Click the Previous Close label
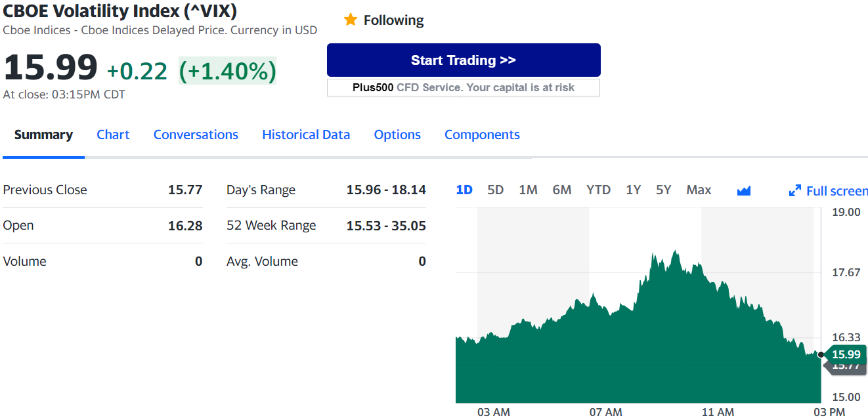868x418 pixels. [45, 190]
